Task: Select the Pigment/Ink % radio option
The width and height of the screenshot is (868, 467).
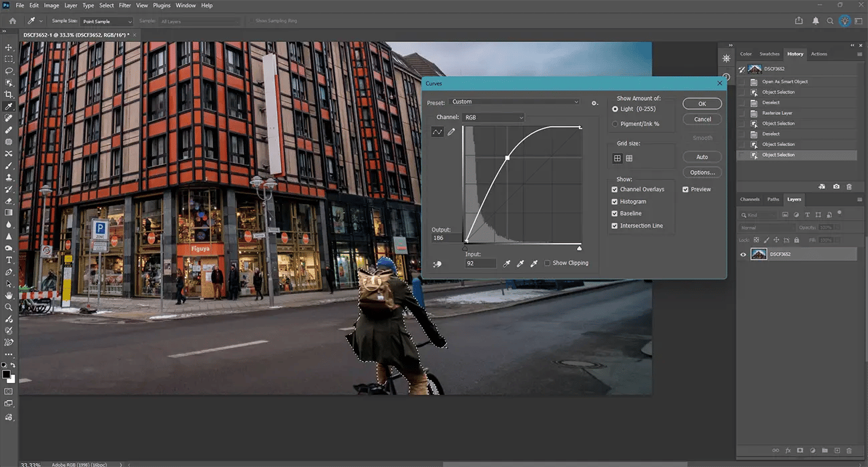Action: coord(615,124)
